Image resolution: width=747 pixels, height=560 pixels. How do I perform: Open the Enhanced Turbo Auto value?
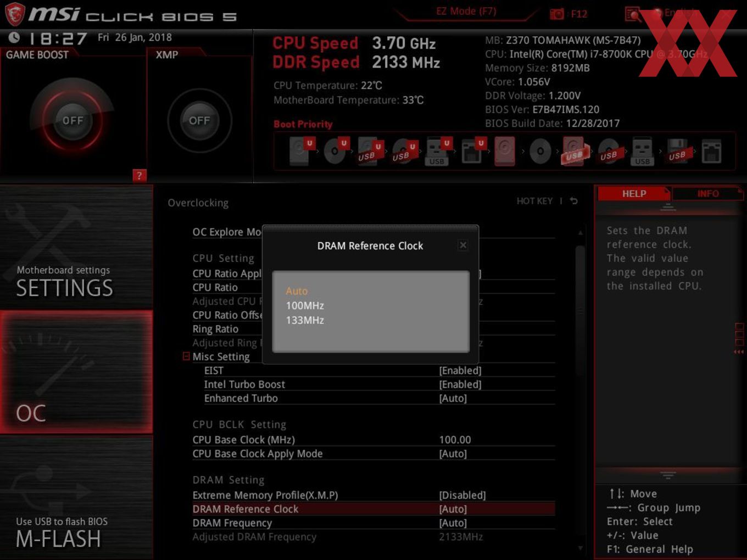[x=453, y=398]
